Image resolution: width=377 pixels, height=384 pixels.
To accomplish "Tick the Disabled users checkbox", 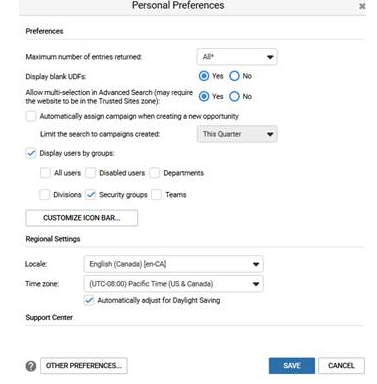I will [x=90, y=173].
